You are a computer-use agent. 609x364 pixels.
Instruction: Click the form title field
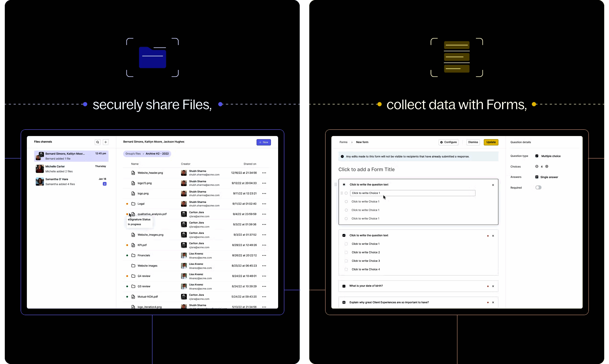366,170
